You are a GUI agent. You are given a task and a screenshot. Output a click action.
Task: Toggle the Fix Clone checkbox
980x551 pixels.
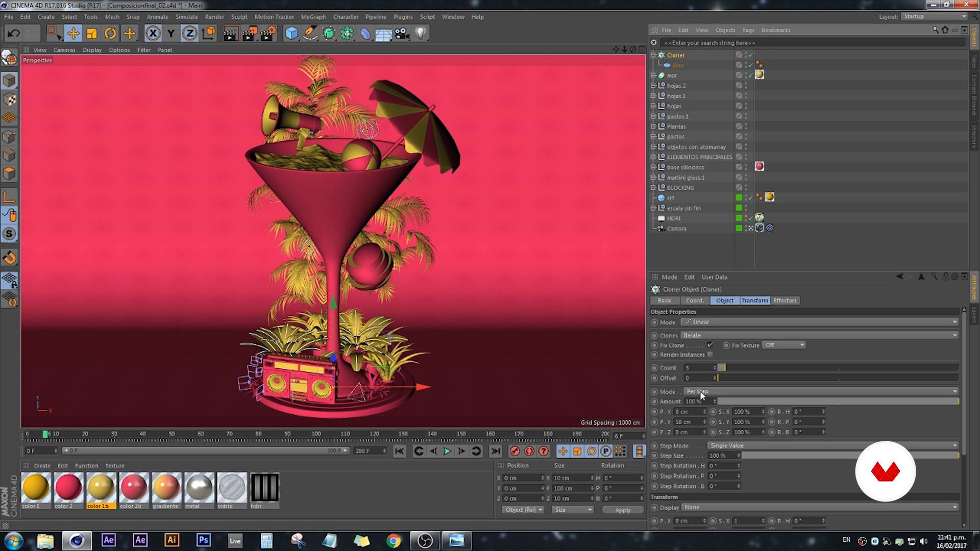coord(710,345)
